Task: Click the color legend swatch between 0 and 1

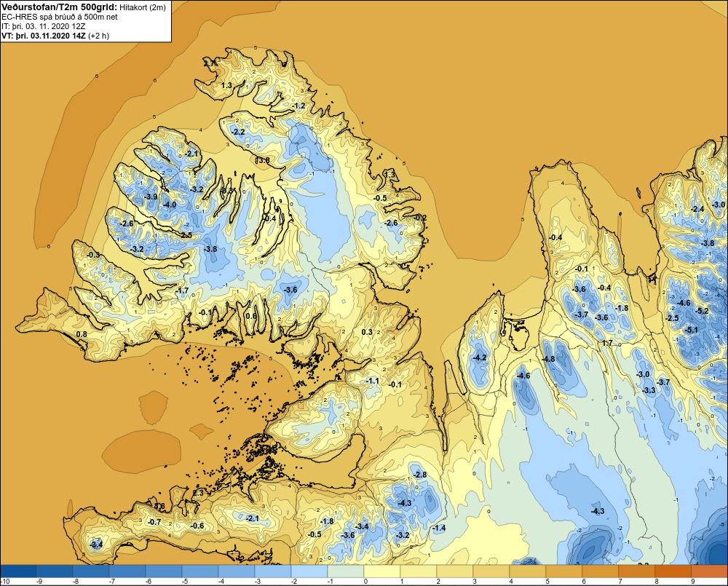Action: point(382,571)
